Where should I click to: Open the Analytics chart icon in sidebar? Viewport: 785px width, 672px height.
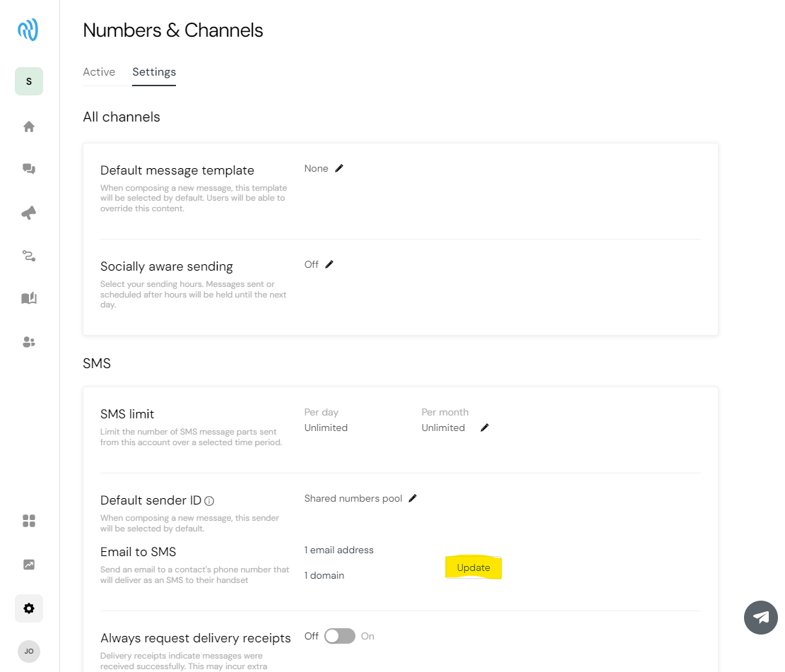pos(28,564)
